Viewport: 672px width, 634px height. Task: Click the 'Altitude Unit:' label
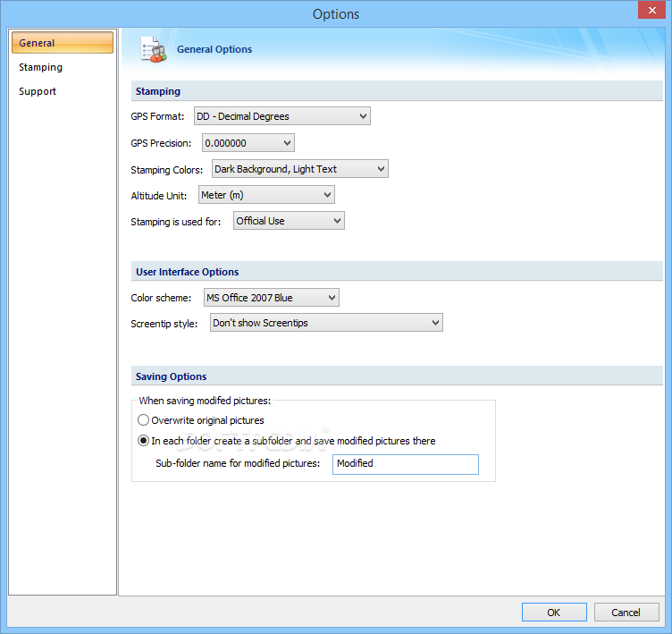[159, 196]
